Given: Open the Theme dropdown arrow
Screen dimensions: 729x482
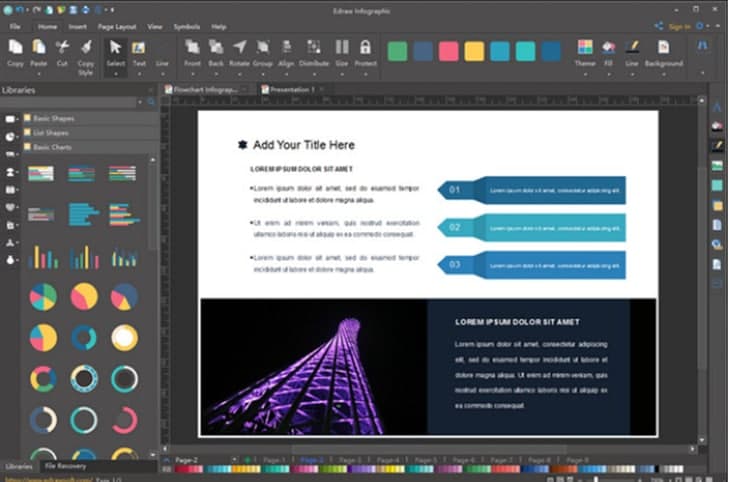Looking at the screenshot, I should point(585,74).
